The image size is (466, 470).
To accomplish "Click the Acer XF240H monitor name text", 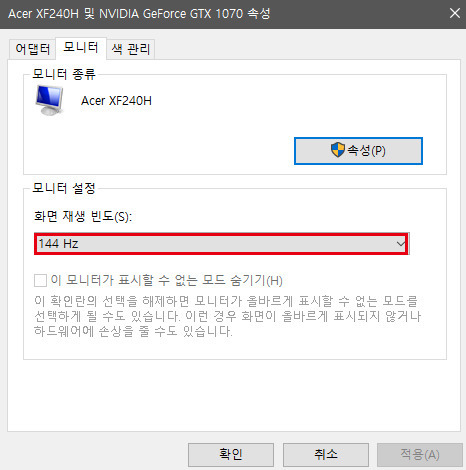I will (116, 101).
